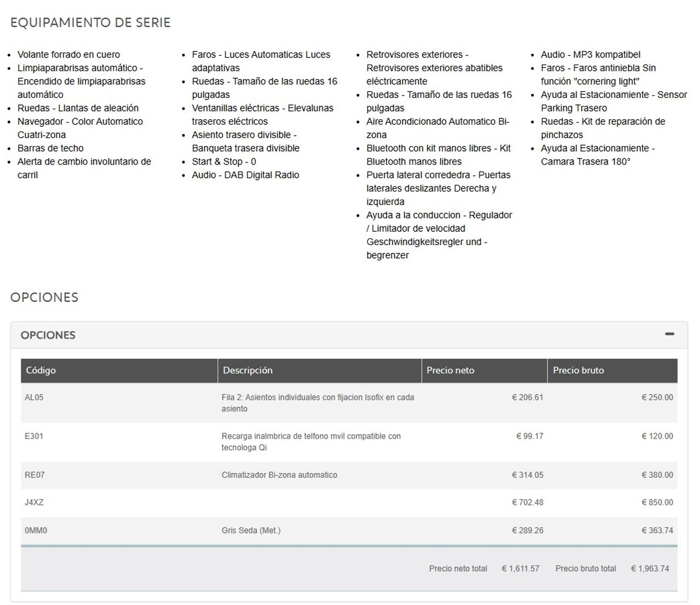This screenshot has width=700, height=605.
Task: Click the Fila 2 Isofix seats description
Action: click(x=317, y=403)
